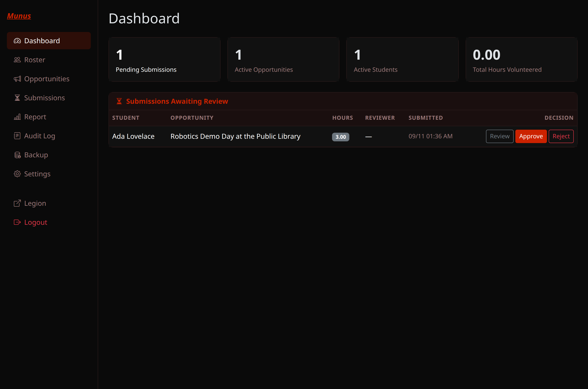Click the student name Ada Lovelace
Image resolution: width=588 pixels, height=389 pixels.
pyautogui.click(x=133, y=136)
